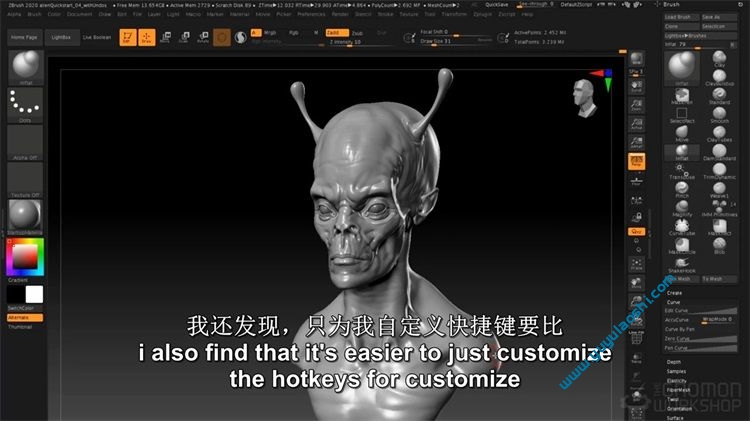Image resolution: width=750 pixels, height=421 pixels.
Task: Select the Rotate transform button
Action: pos(203,37)
